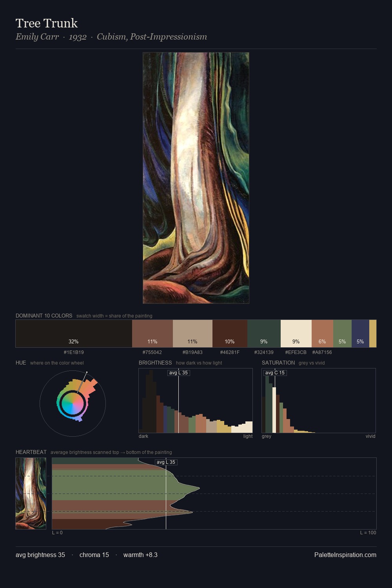Select the 9% cream swatch #EFE3CB
This screenshot has width=392, height=588.
click(x=296, y=334)
